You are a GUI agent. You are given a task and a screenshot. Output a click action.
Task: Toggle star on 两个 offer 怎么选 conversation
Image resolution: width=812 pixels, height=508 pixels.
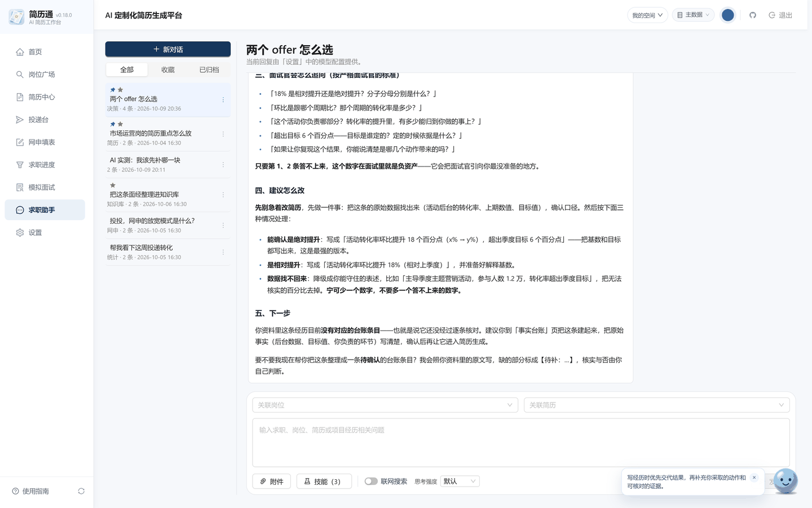tap(120, 90)
